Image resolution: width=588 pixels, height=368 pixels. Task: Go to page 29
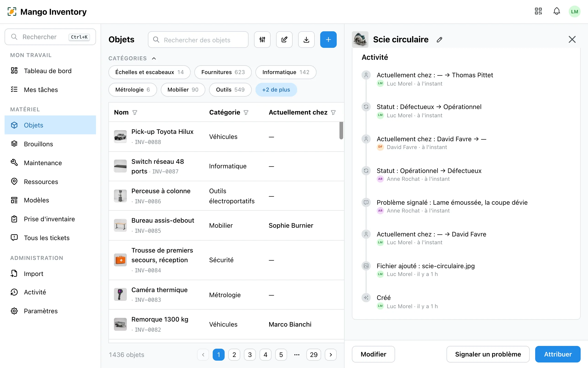[314, 355]
